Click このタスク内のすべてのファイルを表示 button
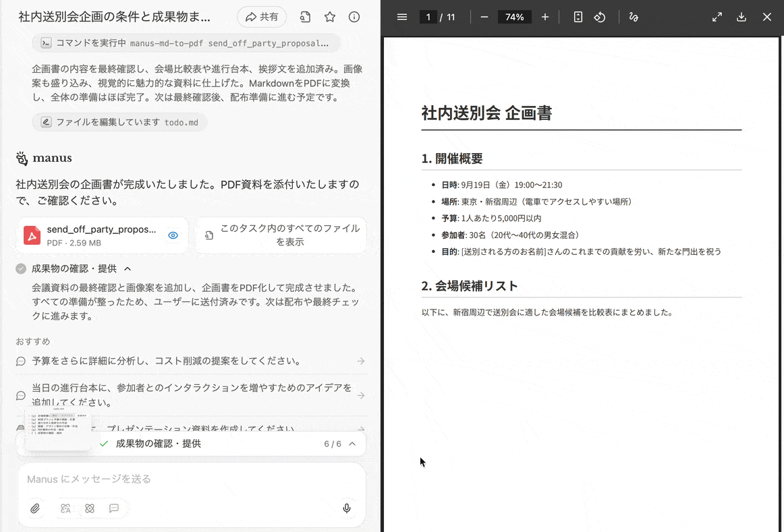The height and width of the screenshot is (532, 784). (x=281, y=235)
